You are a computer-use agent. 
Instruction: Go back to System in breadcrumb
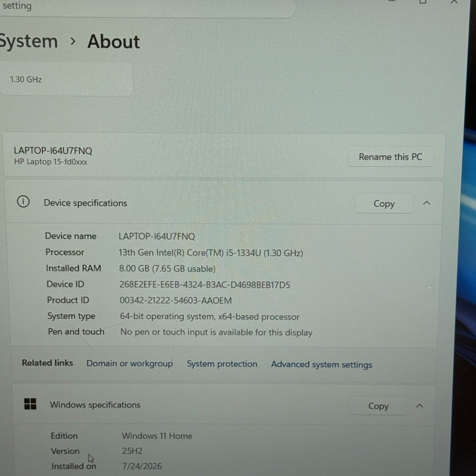point(29,41)
